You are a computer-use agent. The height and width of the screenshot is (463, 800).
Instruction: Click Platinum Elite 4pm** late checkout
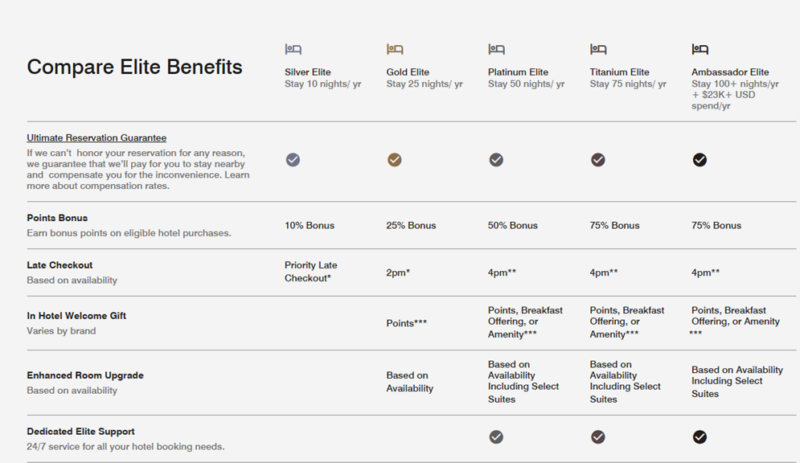tap(502, 273)
